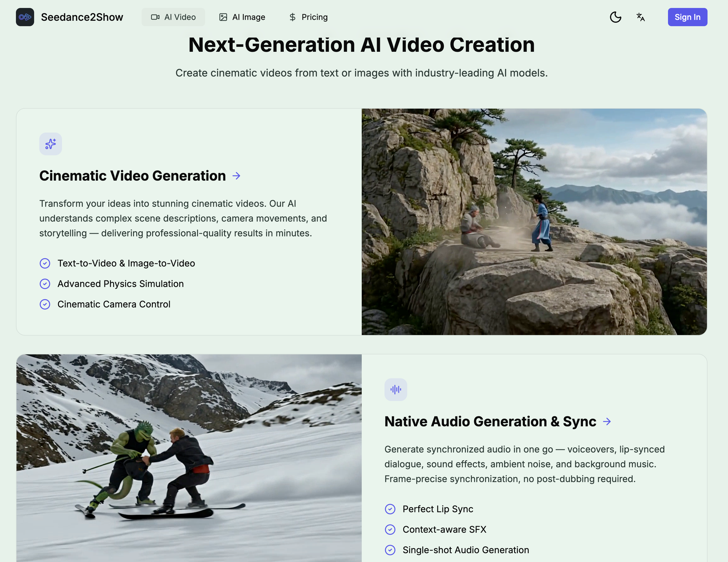
Task: Click the Sign In button
Action: coord(687,17)
